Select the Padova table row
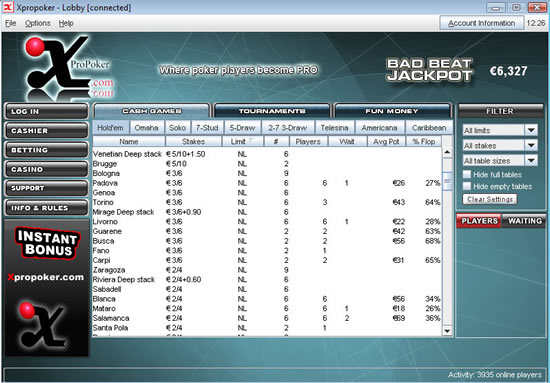 pos(267,183)
